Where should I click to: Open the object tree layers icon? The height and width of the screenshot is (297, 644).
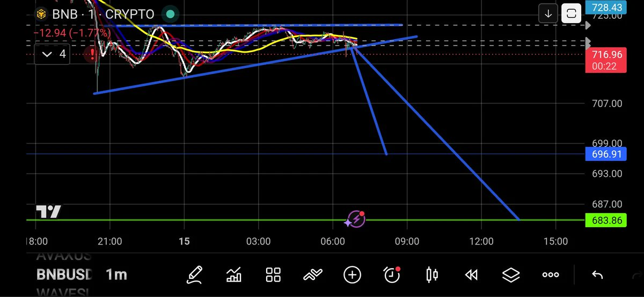click(511, 275)
